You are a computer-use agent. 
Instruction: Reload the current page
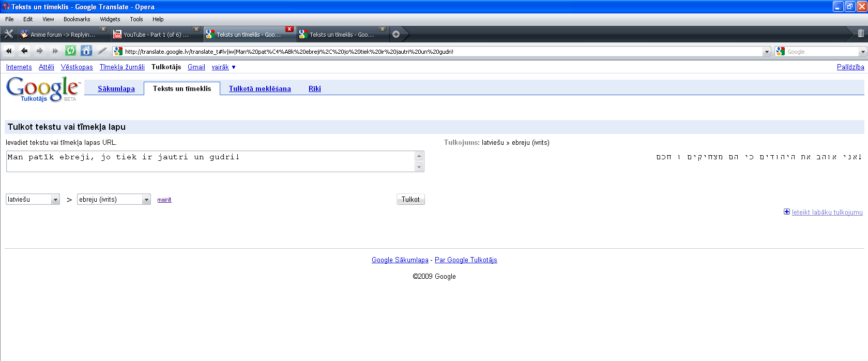pyautogui.click(x=71, y=51)
